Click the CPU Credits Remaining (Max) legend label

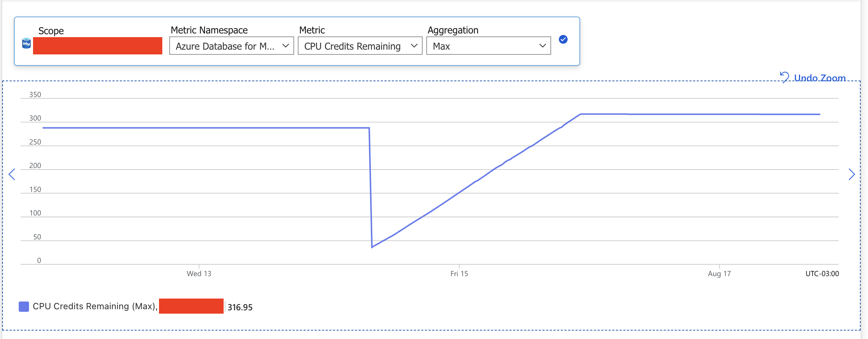pyautogui.click(x=95, y=306)
